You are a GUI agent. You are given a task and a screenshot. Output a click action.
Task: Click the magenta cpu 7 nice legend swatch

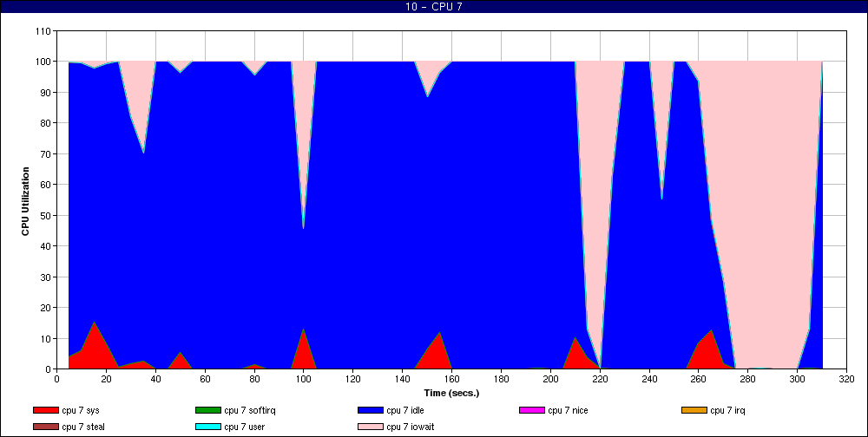(531, 410)
